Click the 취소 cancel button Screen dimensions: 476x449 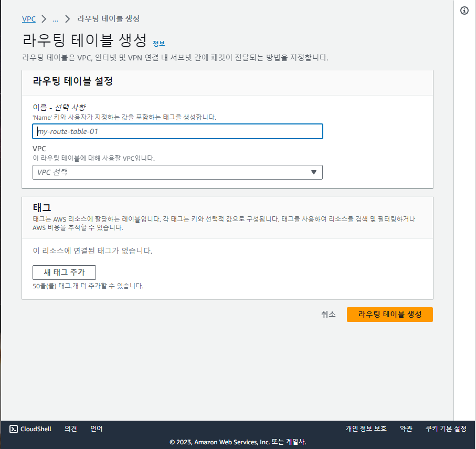[x=329, y=315]
